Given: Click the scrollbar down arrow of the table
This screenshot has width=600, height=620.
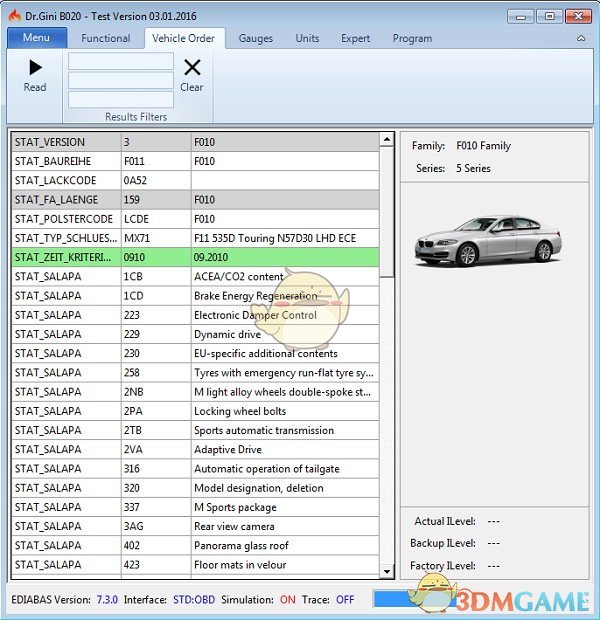Looking at the screenshot, I should point(386,571).
